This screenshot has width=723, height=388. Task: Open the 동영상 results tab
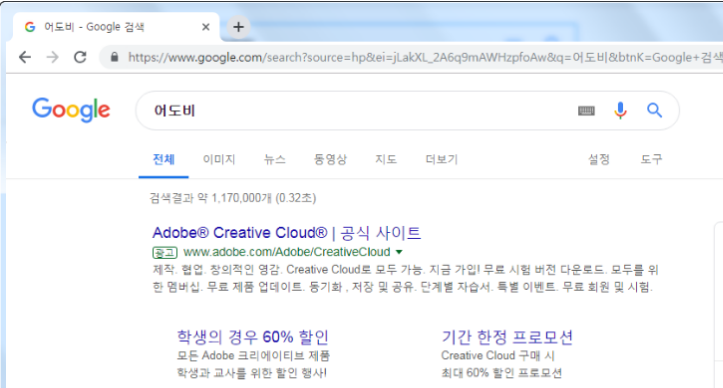tap(330, 160)
